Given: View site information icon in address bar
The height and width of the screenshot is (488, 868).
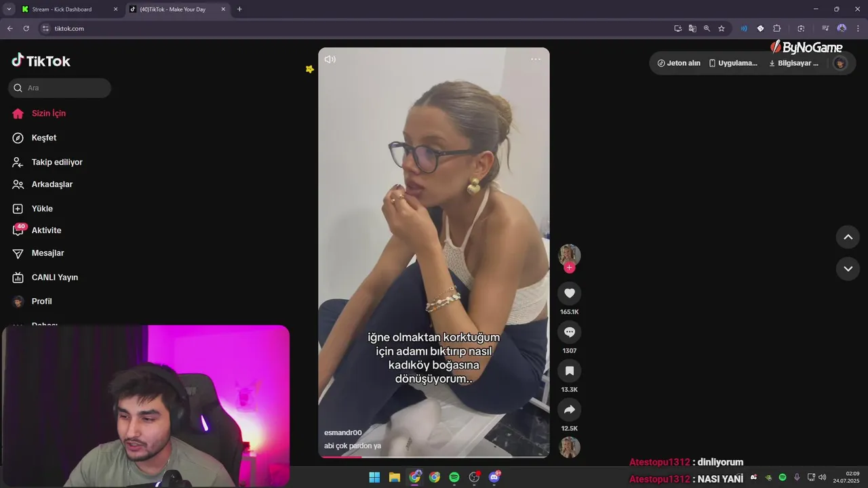Looking at the screenshot, I should coord(45,28).
